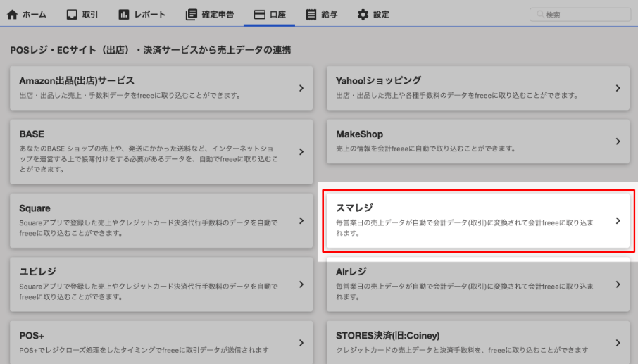Type in the 検索 search field
The width and height of the screenshot is (638, 364).
pyautogui.click(x=584, y=14)
